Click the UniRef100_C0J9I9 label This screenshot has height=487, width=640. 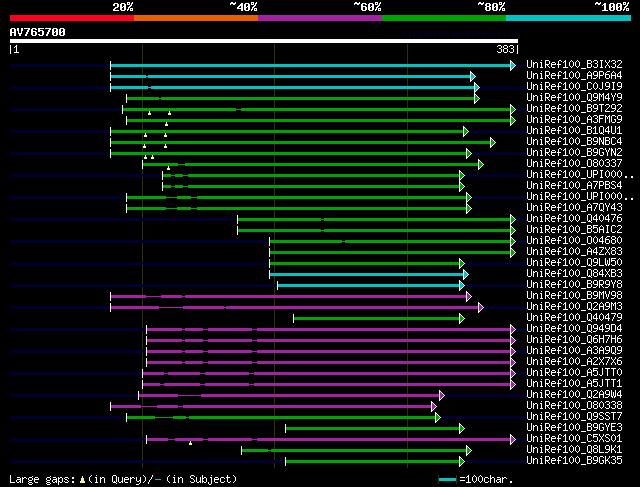tap(574, 87)
